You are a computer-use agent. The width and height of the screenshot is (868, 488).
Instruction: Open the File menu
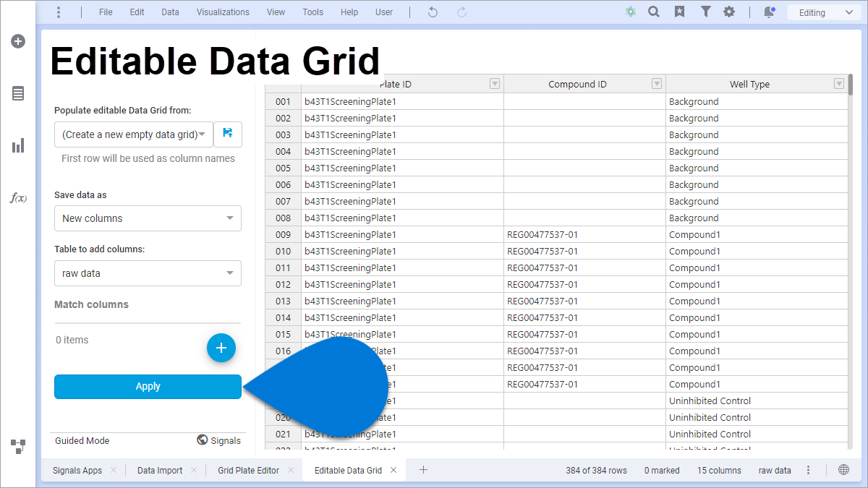tap(106, 12)
